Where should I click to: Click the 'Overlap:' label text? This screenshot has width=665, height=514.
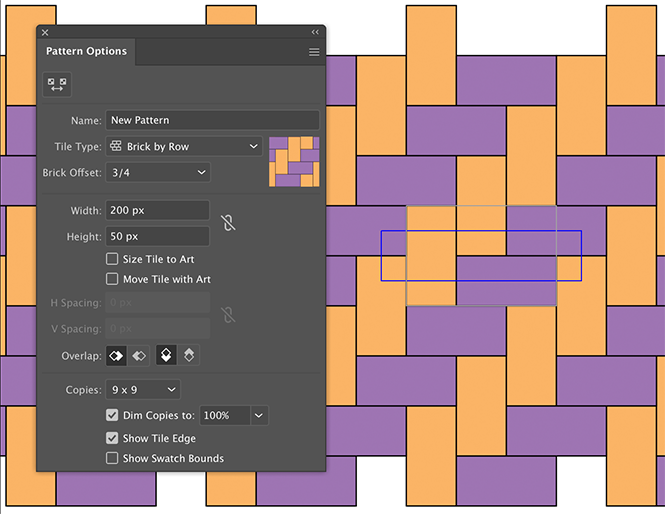(x=81, y=356)
